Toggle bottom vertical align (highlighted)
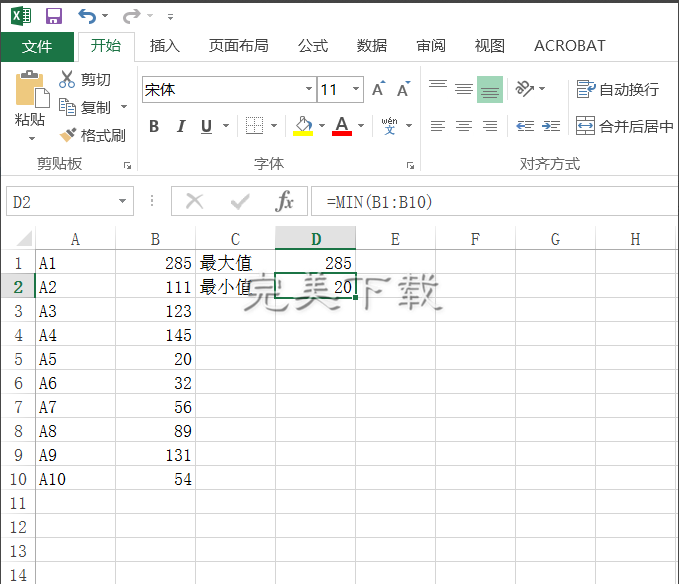Viewport: 679px width, 584px height. (x=490, y=89)
